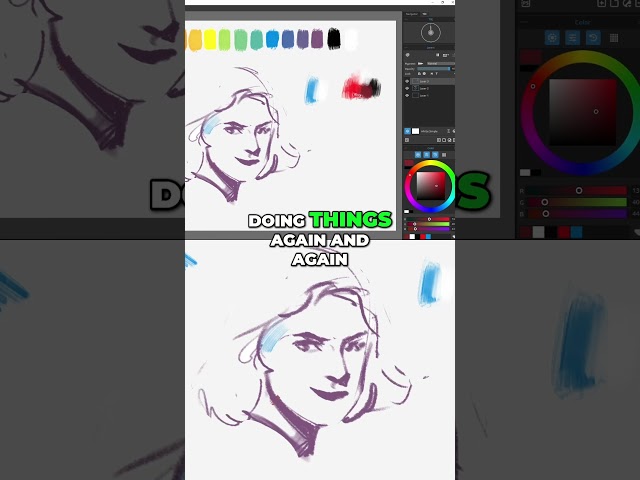Hide Layer 3 using its eye icon
The image size is (640, 480).
click(407, 81)
